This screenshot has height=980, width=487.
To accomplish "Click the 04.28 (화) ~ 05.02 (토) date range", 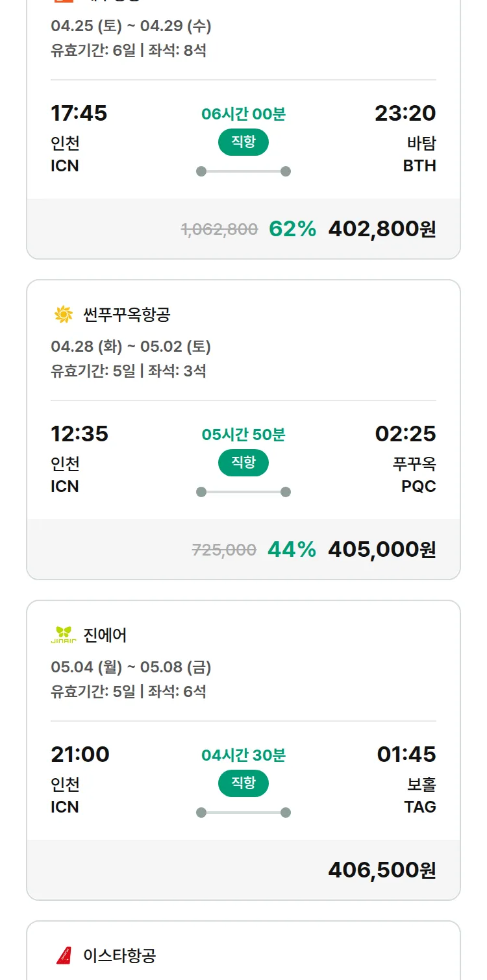I will 131,347.
